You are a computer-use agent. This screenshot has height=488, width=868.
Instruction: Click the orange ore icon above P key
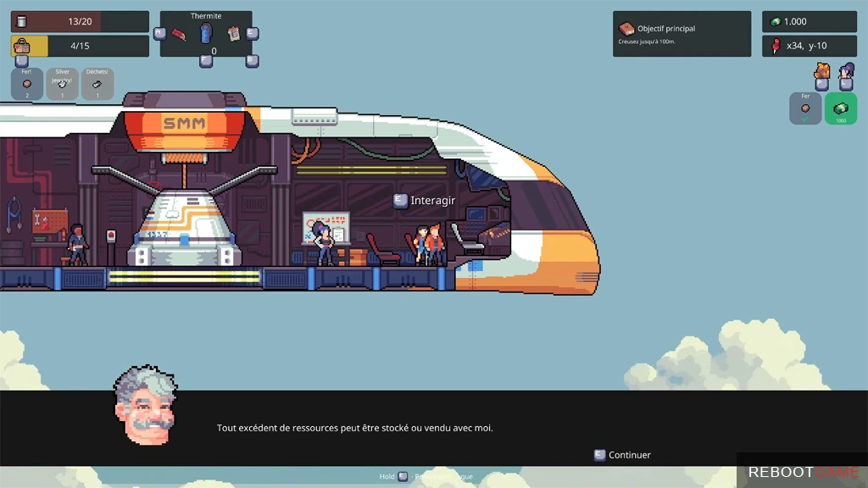821,70
